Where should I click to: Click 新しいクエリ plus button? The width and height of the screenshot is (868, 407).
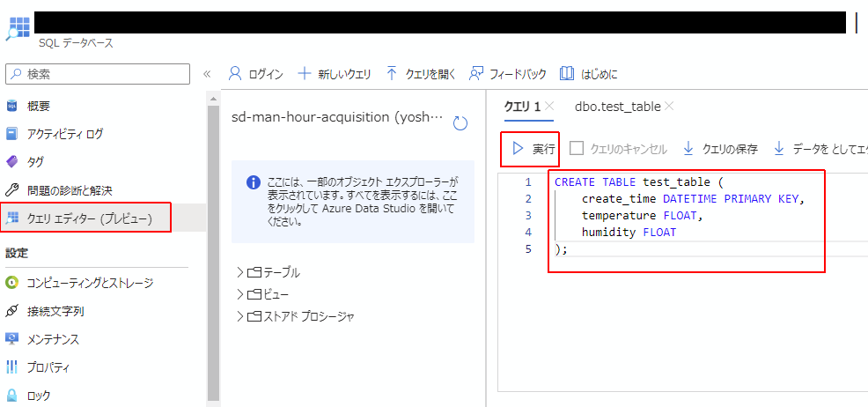click(x=335, y=74)
